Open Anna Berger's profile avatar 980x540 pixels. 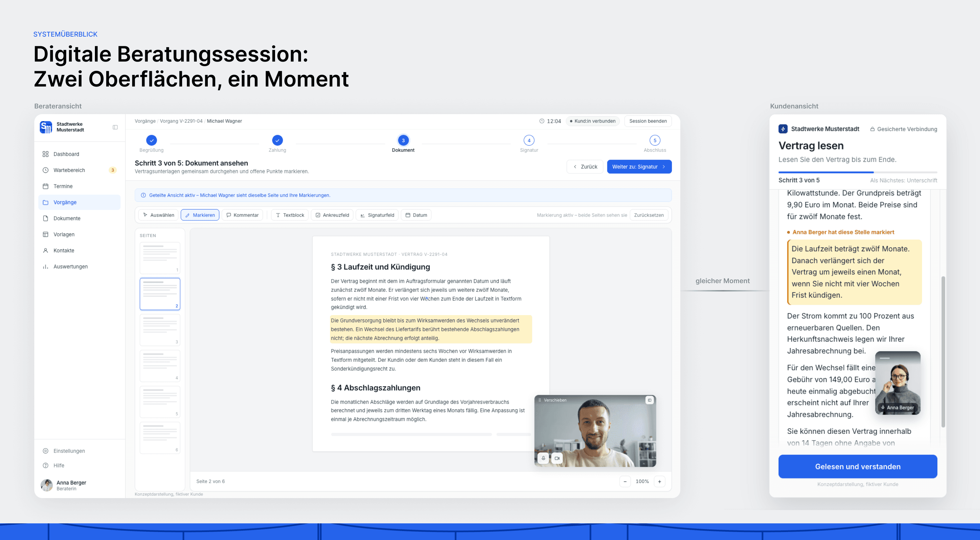(47, 485)
